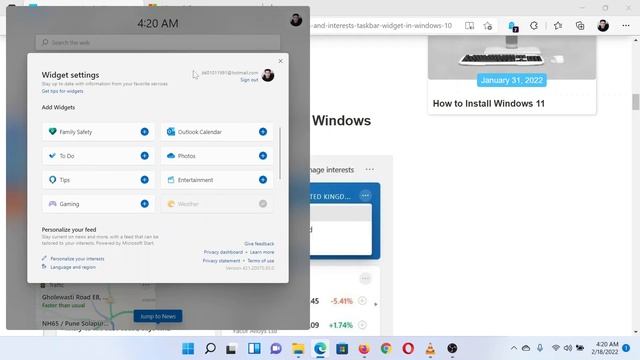Click the Learn more link

[x=262, y=252]
